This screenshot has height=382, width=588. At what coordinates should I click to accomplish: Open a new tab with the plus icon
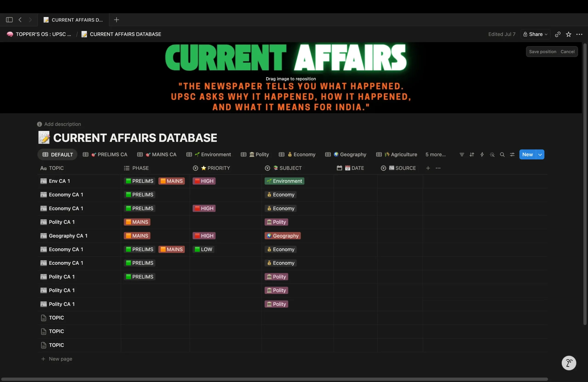[x=116, y=20]
